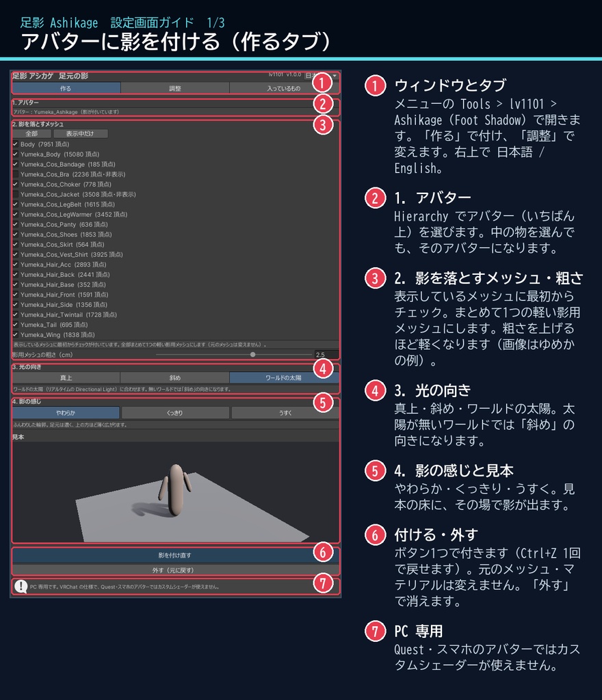Click the 'lv1101 v1.0.0' version text
The height and width of the screenshot is (700, 602).
click(285, 75)
